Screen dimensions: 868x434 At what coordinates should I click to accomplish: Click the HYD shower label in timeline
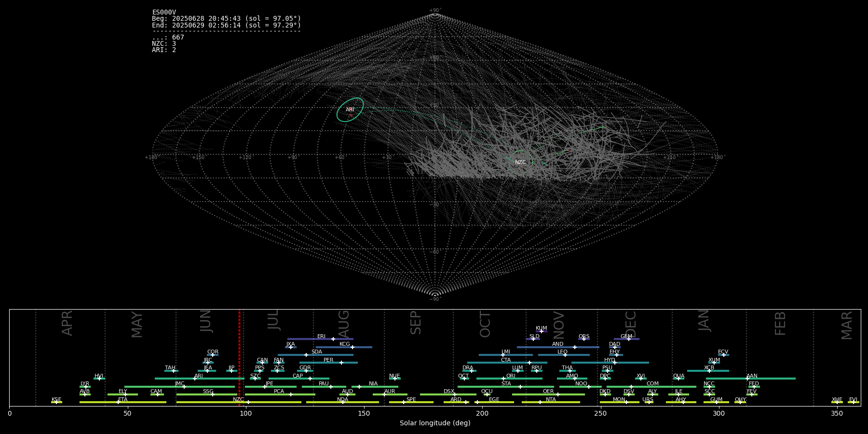coord(610,360)
